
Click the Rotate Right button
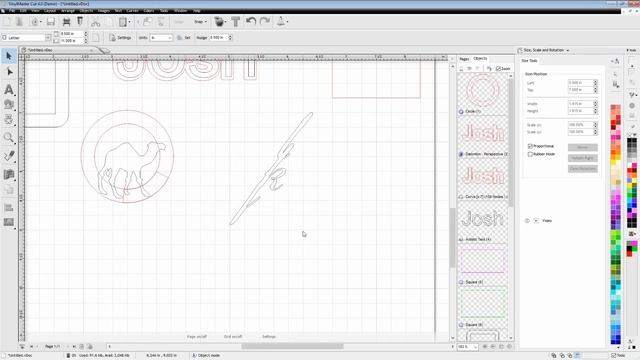[582, 158]
